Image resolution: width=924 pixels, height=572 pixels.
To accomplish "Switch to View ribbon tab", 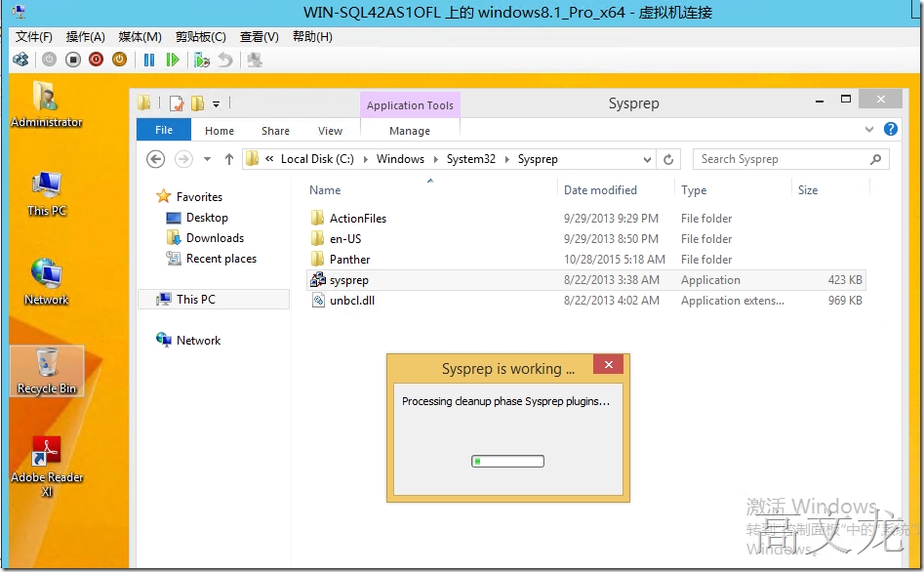I will coord(330,131).
